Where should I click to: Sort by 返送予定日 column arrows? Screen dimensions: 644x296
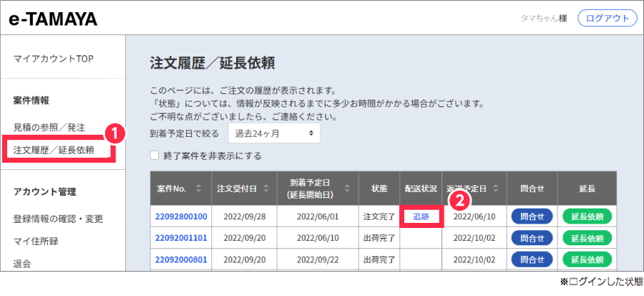click(x=496, y=188)
